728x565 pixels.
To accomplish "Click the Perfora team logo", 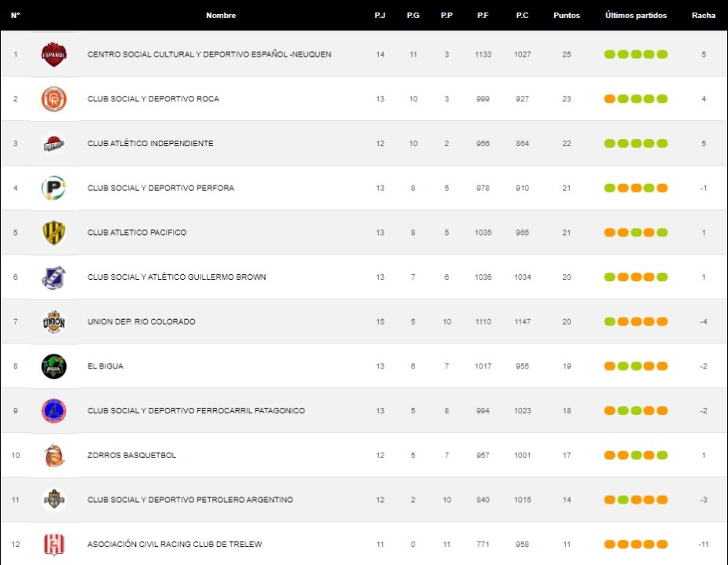I will pyautogui.click(x=53, y=188).
